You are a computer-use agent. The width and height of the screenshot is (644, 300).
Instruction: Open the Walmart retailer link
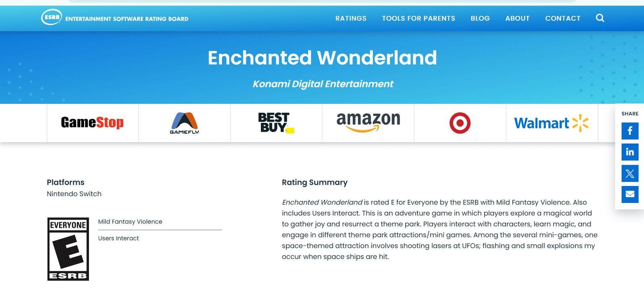click(x=551, y=123)
